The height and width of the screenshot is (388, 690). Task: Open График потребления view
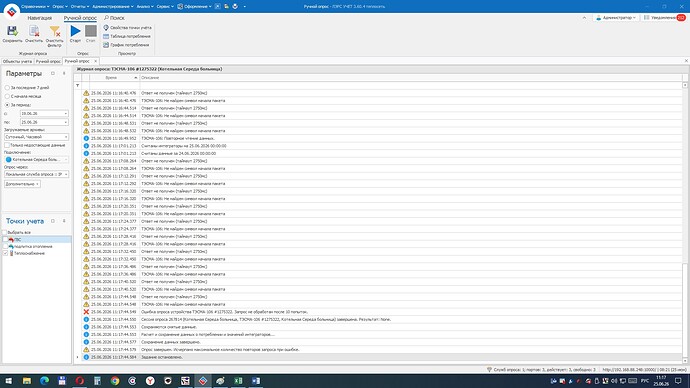[x=126, y=45]
